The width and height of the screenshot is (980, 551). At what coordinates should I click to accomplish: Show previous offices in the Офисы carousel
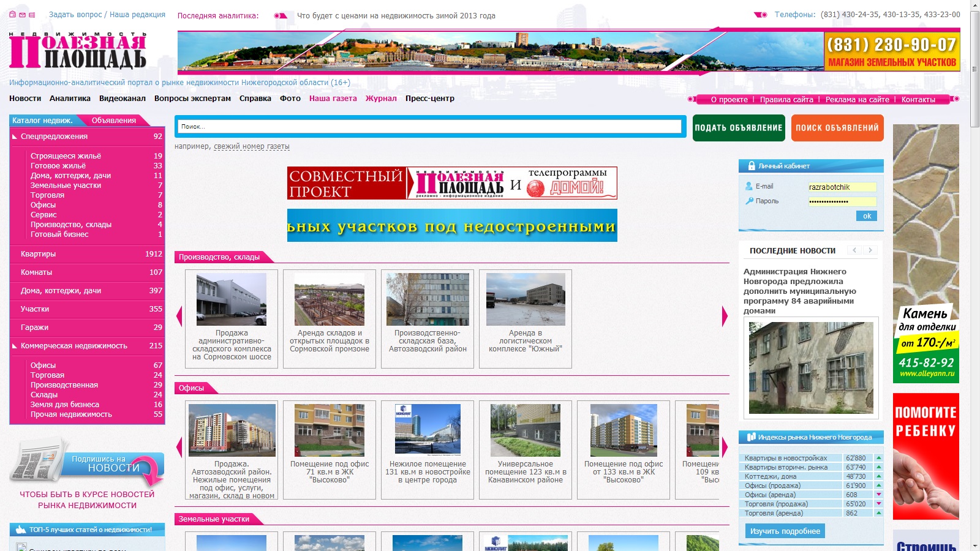click(x=179, y=448)
